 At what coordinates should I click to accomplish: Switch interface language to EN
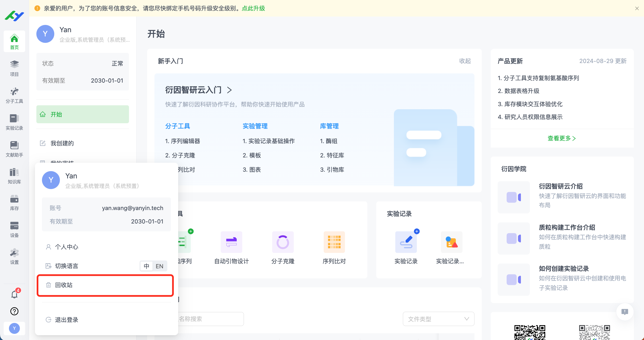coord(160,266)
